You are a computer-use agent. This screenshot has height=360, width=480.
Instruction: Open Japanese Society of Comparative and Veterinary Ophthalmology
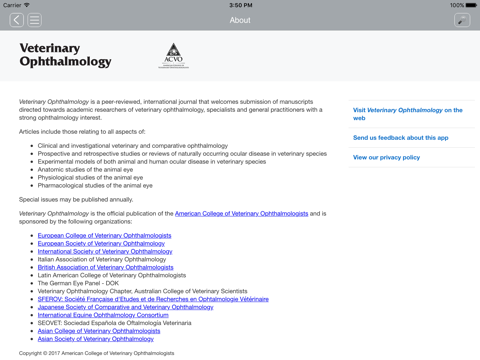pos(125,307)
